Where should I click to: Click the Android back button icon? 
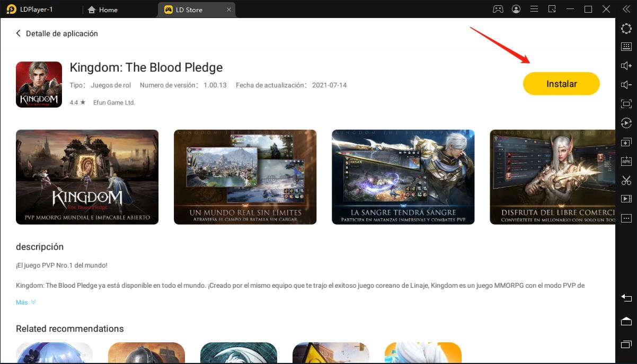(x=626, y=298)
